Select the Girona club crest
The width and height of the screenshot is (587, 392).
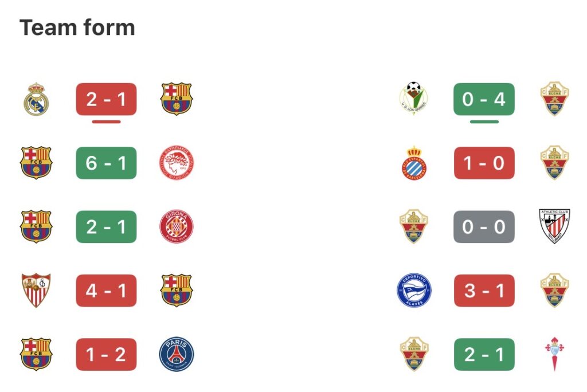177,226
